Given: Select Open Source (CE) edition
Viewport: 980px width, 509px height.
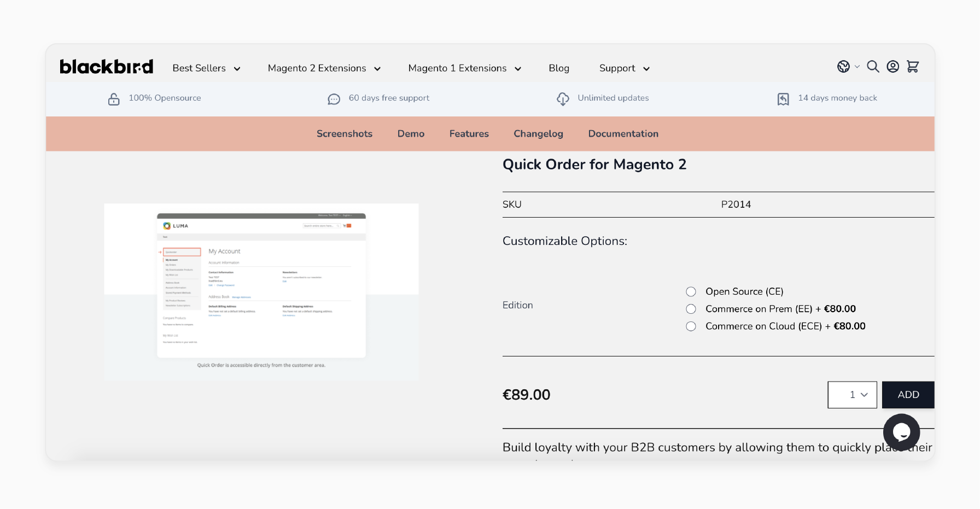Looking at the screenshot, I should pos(691,291).
